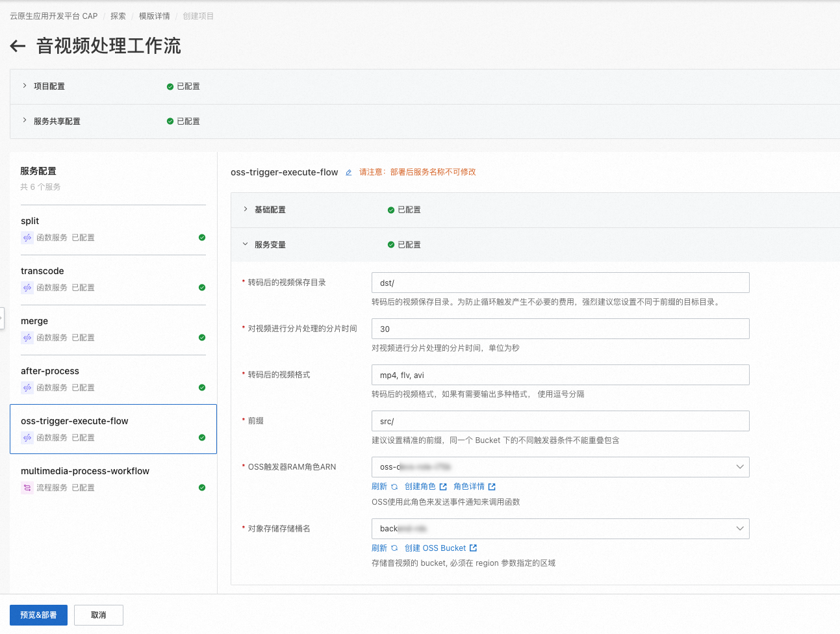Select the after-process service

click(x=113, y=379)
